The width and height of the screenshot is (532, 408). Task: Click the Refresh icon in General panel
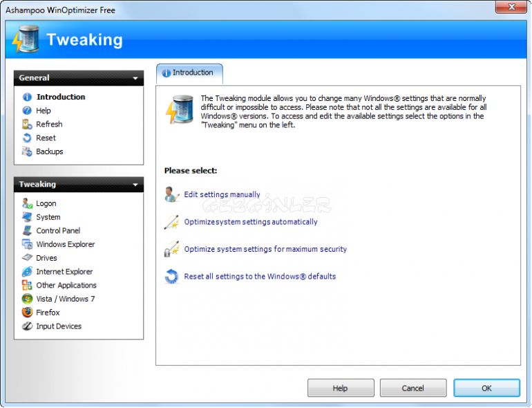click(x=27, y=124)
